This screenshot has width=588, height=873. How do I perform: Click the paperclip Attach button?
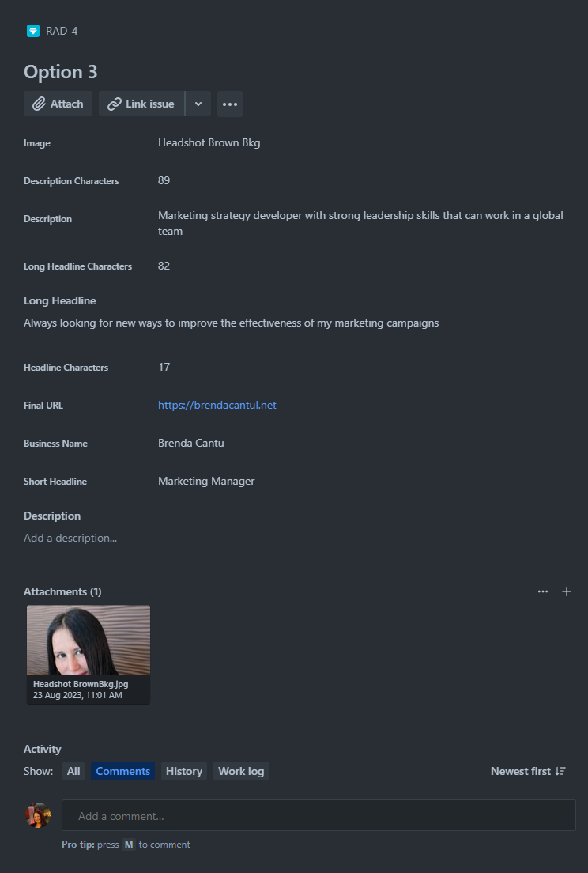[58, 104]
